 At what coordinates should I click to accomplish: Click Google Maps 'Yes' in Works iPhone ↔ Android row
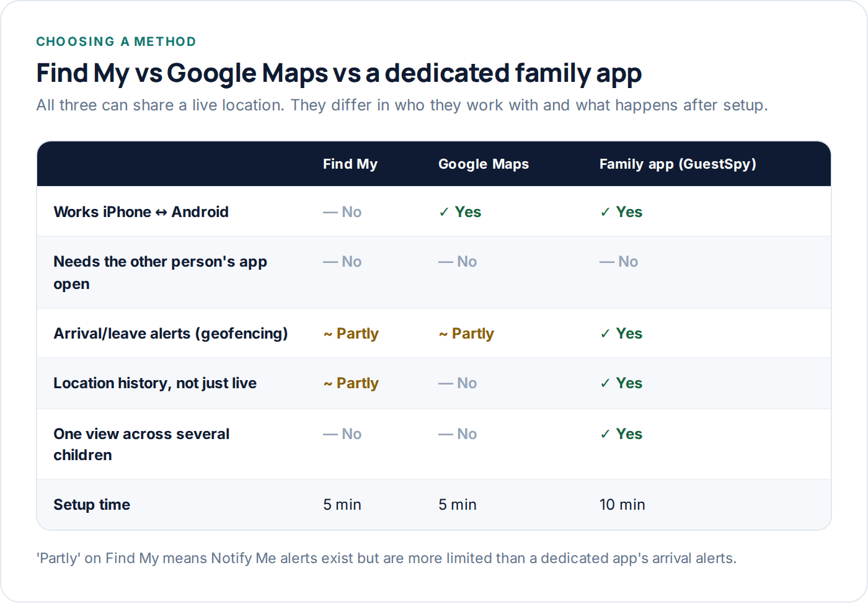tap(460, 212)
